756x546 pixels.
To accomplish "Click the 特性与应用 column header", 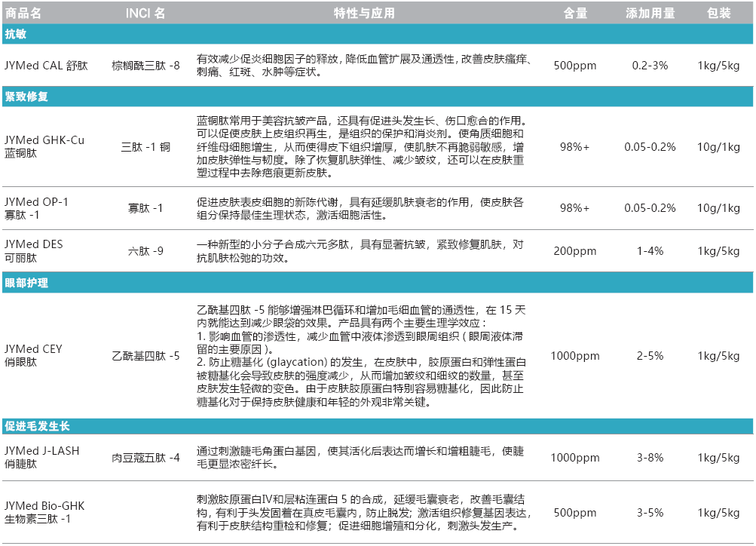I will [x=364, y=13].
